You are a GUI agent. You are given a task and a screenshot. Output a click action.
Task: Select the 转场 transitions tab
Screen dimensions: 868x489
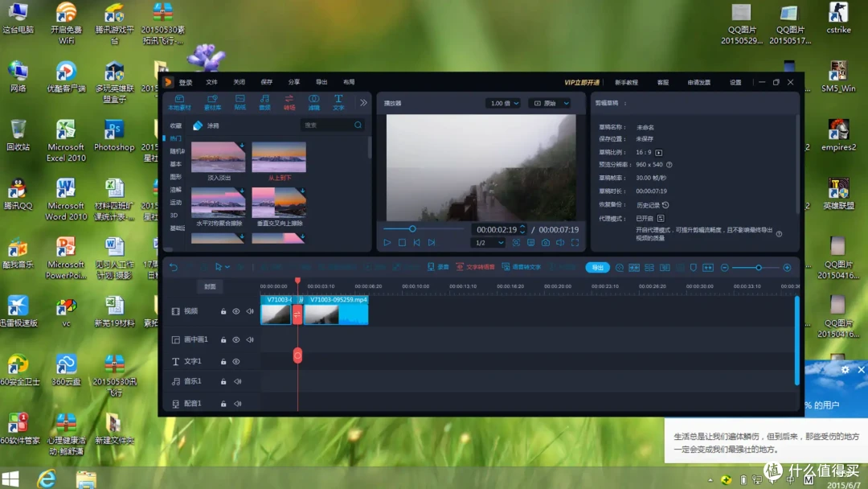[289, 102]
